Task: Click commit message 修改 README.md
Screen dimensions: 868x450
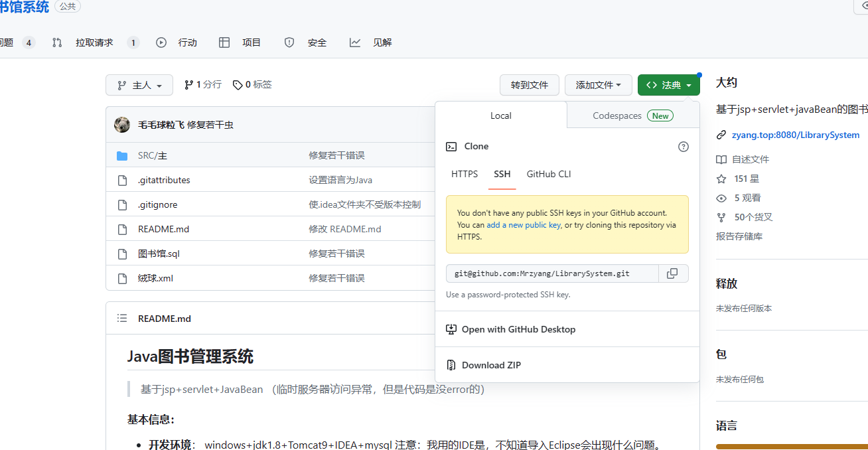Action: click(x=344, y=230)
